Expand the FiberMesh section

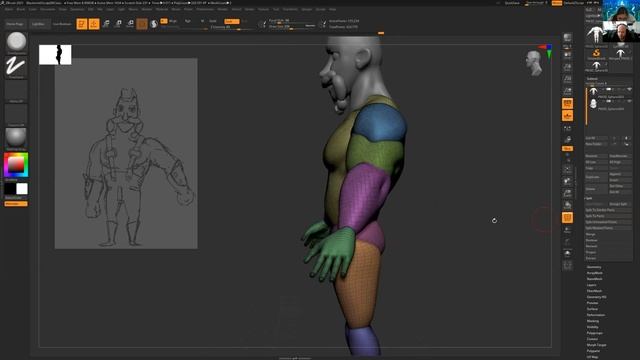click(594, 291)
